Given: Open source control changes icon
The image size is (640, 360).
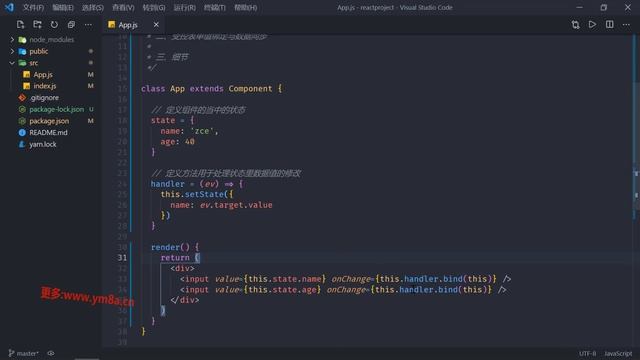Looking at the screenshot, I should pos(576,24).
